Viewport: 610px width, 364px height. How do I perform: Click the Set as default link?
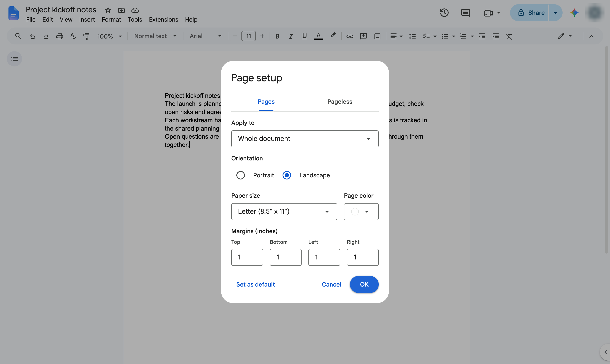tap(255, 284)
